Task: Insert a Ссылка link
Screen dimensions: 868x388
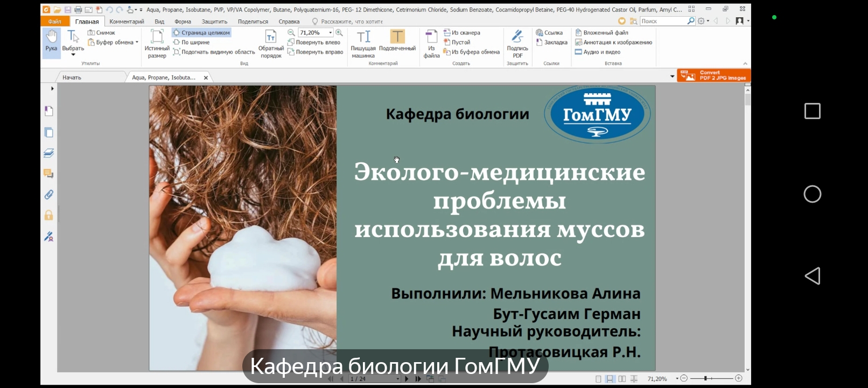Action: coord(549,33)
